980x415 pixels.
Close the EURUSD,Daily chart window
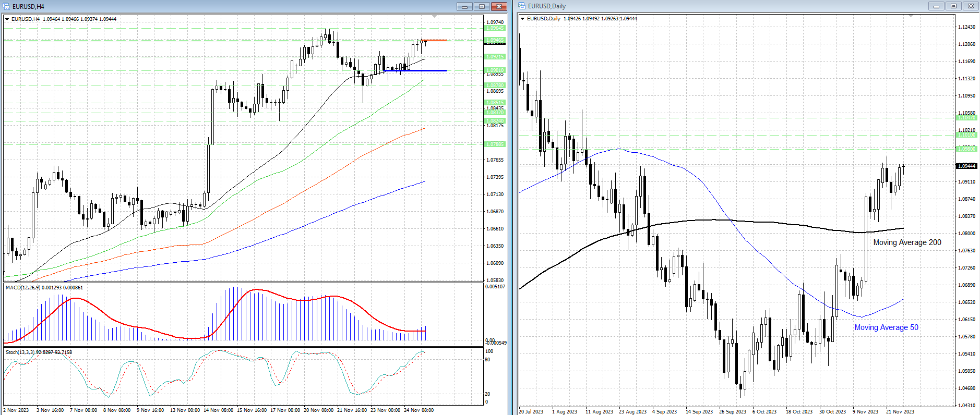pos(971,6)
